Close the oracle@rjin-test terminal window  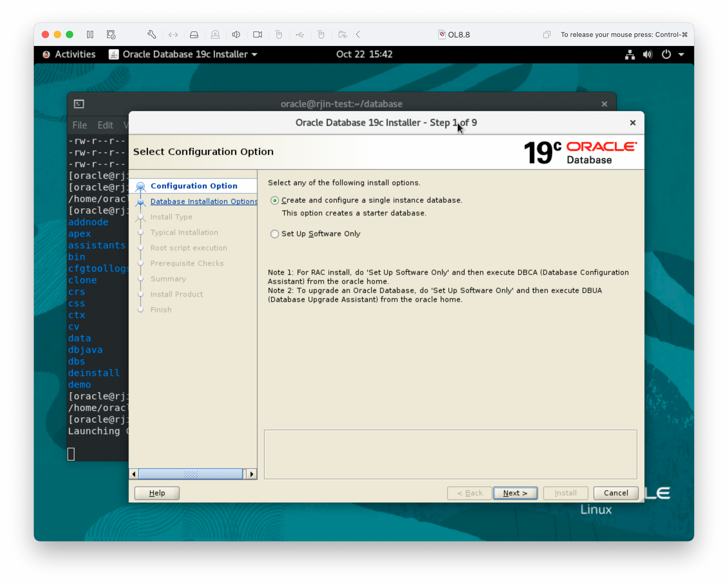click(x=604, y=104)
